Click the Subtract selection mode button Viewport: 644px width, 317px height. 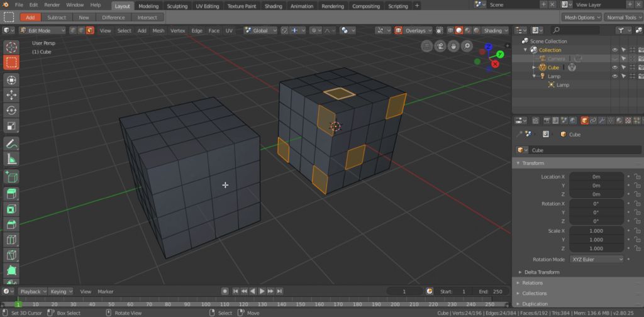pyautogui.click(x=57, y=18)
